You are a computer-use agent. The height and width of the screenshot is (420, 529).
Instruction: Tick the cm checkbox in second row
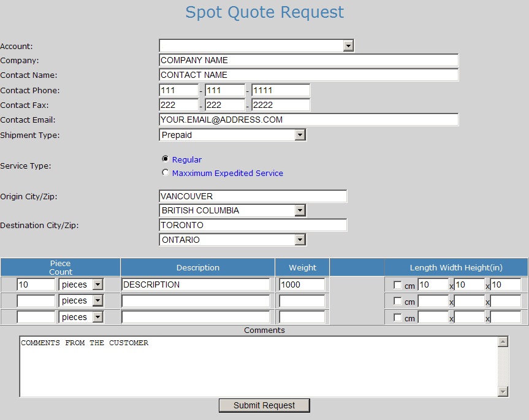398,301
